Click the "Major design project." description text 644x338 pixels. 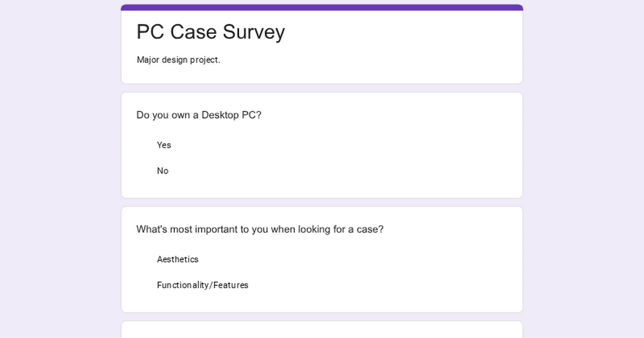click(178, 60)
